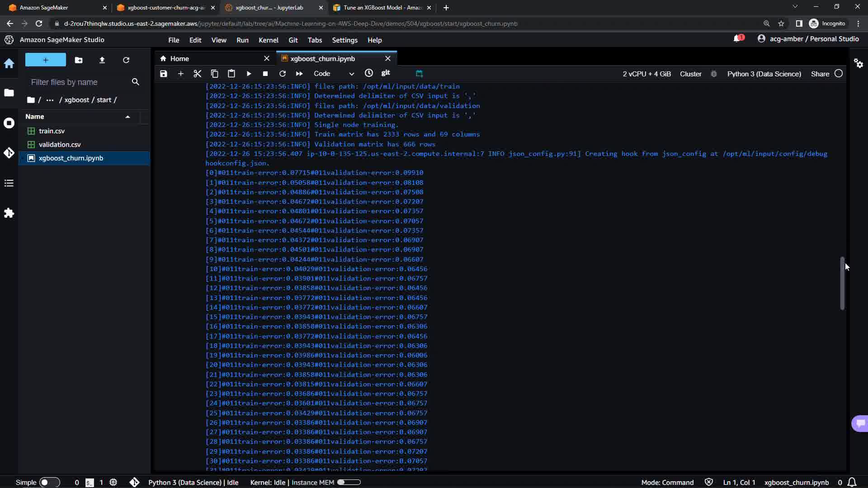The width and height of the screenshot is (868, 488).
Task: Toggle the Instance MEM switch
Action: point(349,482)
